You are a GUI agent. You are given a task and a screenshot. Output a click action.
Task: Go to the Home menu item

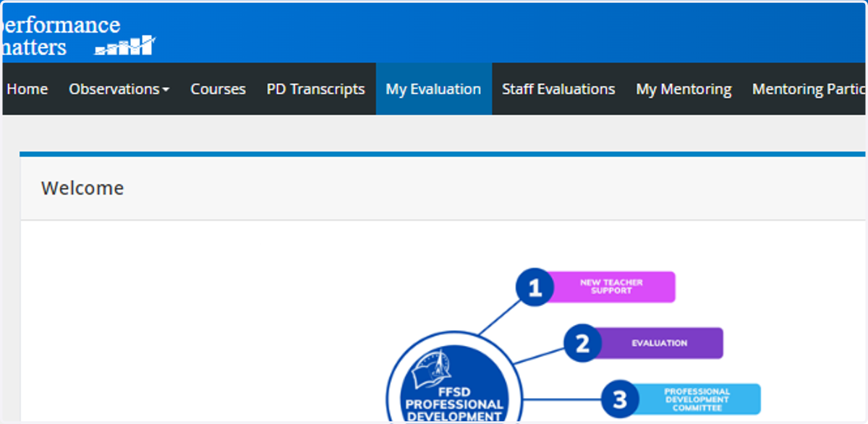coord(27,89)
